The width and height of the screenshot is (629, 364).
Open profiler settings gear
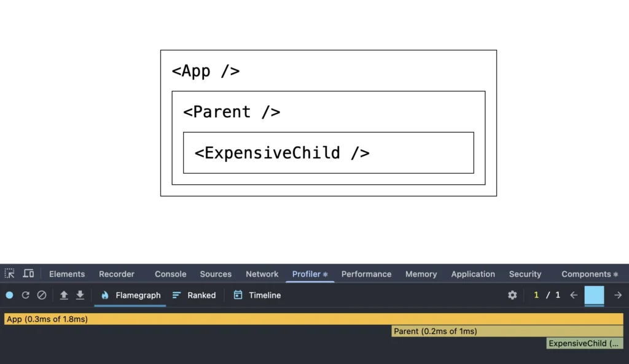pyautogui.click(x=512, y=295)
